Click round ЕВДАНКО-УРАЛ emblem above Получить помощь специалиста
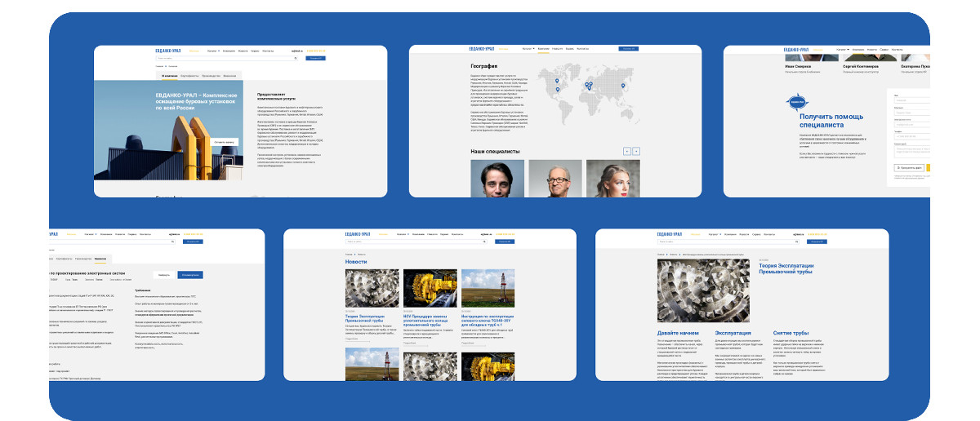980x421 pixels. pos(797,102)
